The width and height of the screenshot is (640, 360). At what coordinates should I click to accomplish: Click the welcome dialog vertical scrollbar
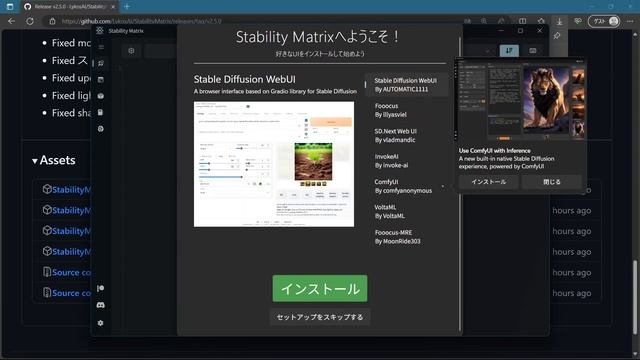[x=460, y=184]
